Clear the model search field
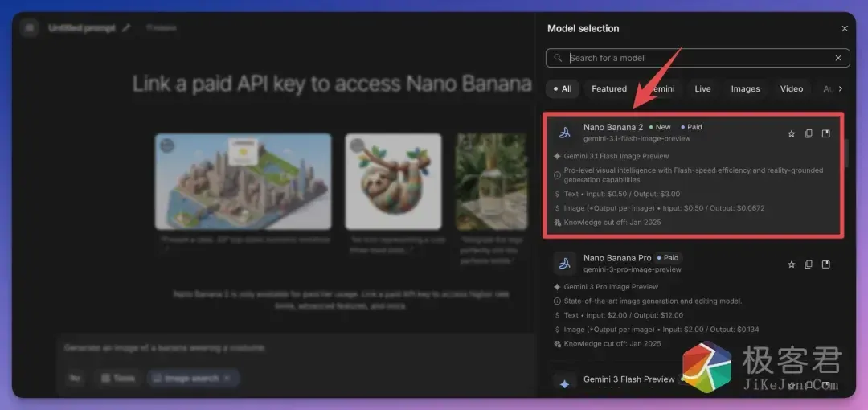 point(838,58)
